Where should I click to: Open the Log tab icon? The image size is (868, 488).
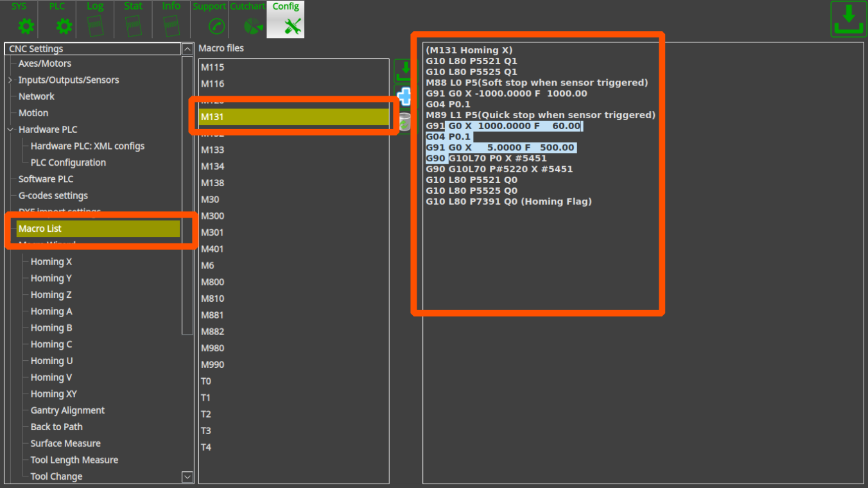95,19
